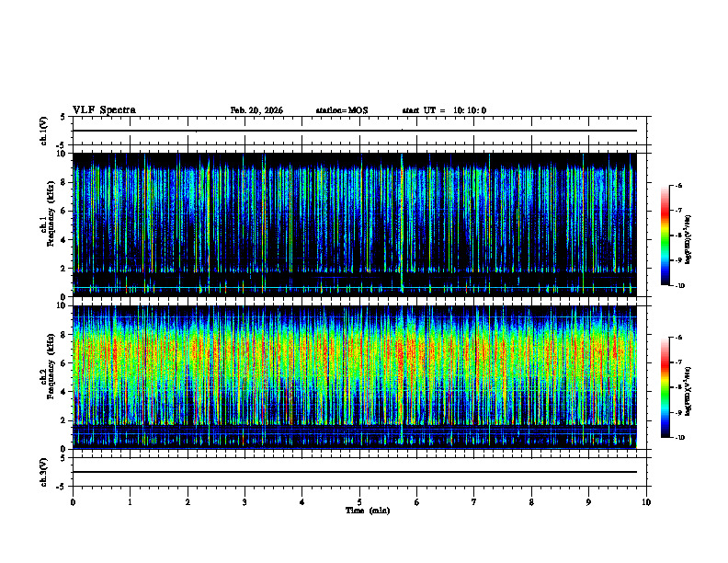Click time axis tick label "8"

531,502
